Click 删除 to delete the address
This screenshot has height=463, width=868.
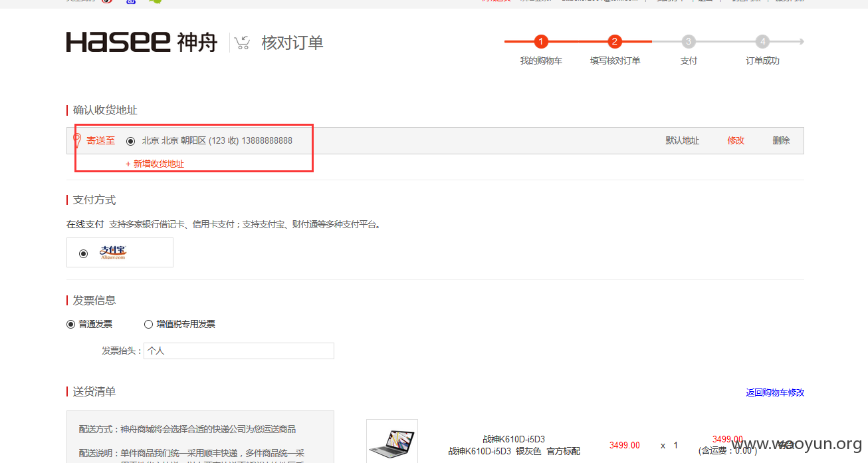pyautogui.click(x=781, y=140)
